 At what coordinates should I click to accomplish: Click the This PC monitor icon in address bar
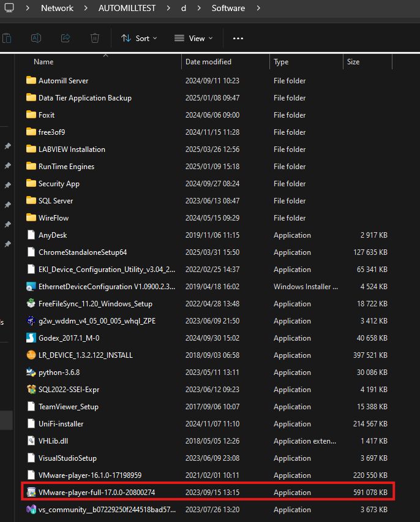9,7
